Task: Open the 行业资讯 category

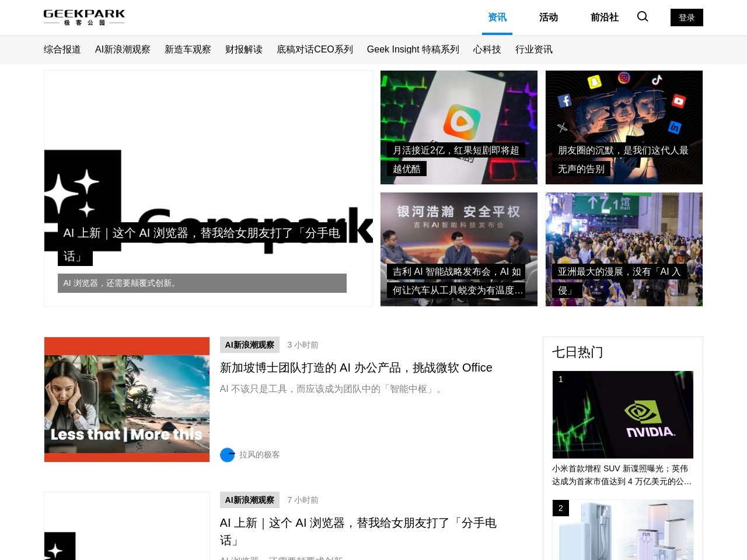Action: click(533, 50)
